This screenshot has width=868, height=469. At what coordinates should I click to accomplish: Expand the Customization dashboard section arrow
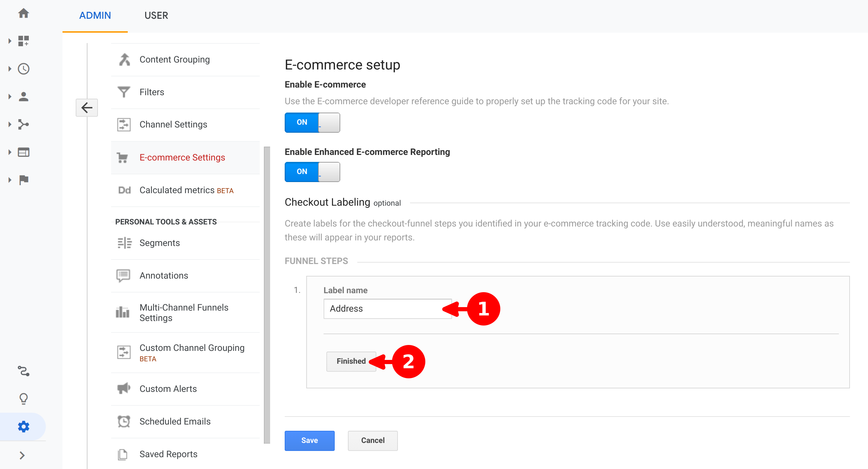tap(10, 41)
